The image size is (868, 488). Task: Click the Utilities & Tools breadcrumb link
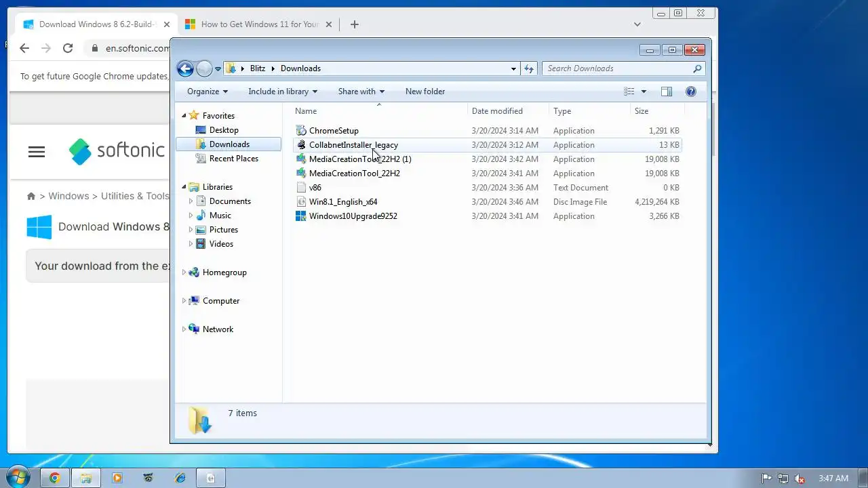[x=135, y=196]
